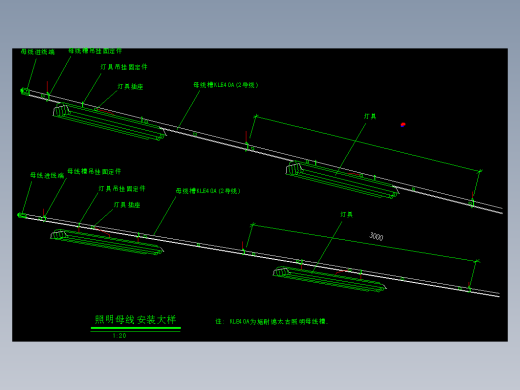The image size is (520, 390).
Task: Click '灯具吊挂固定件' label in upper drawing
Action: [x=124, y=67]
